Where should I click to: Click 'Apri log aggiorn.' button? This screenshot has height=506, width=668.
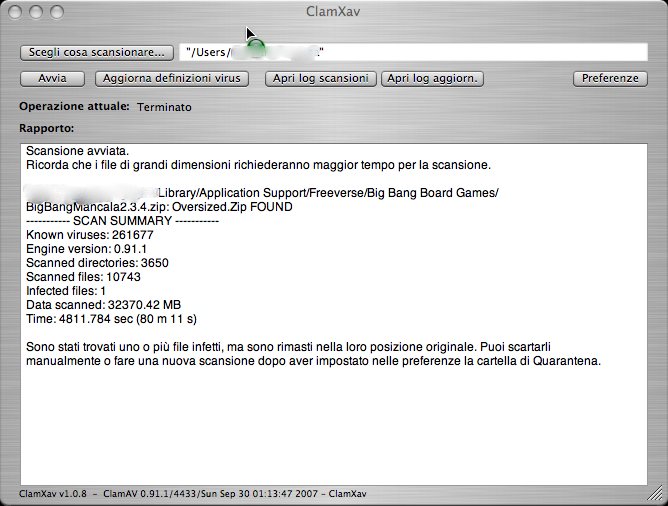click(432, 79)
